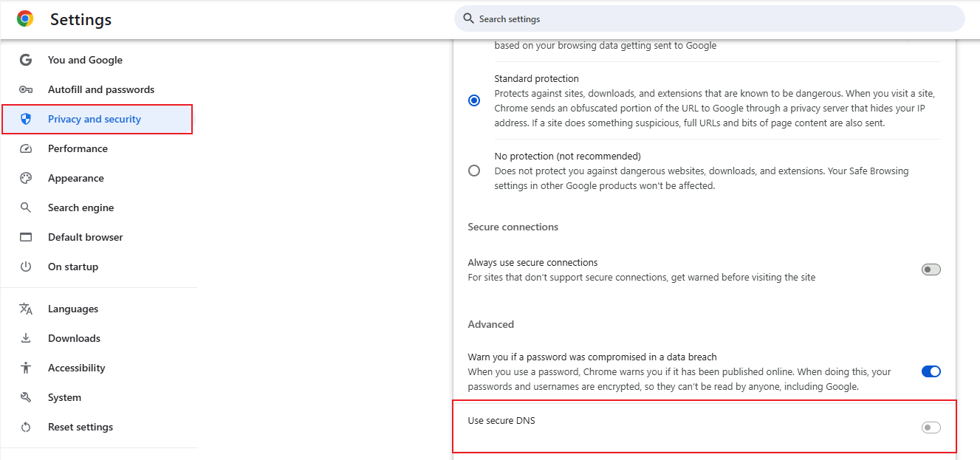Click the Google G icon beside You and Google
Viewport: 980px width, 460px height.
click(26, 60)
